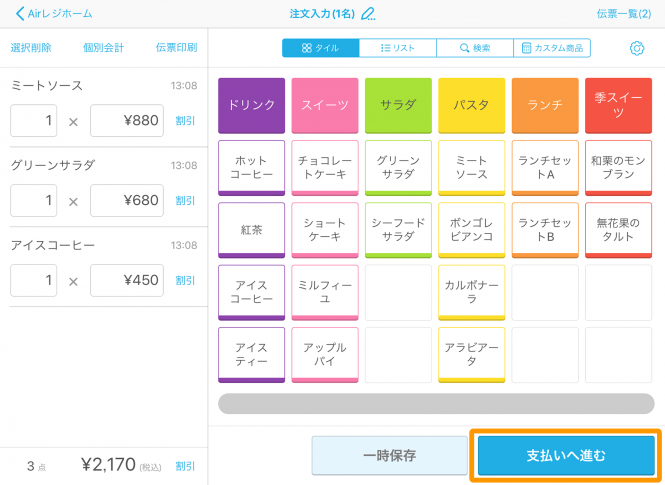Switch to タイル view
Image resolution: width=665 pixels, height=485 pixels.
click(320, 48)
